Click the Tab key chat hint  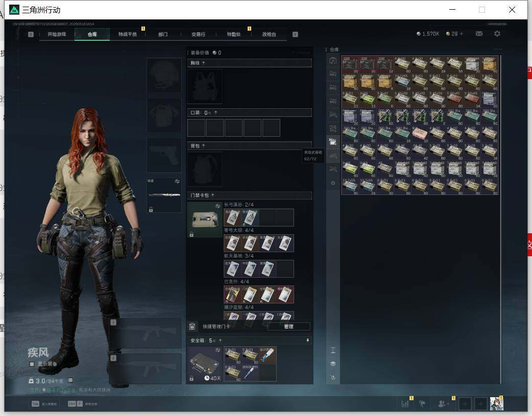click(x=36, y=404)
